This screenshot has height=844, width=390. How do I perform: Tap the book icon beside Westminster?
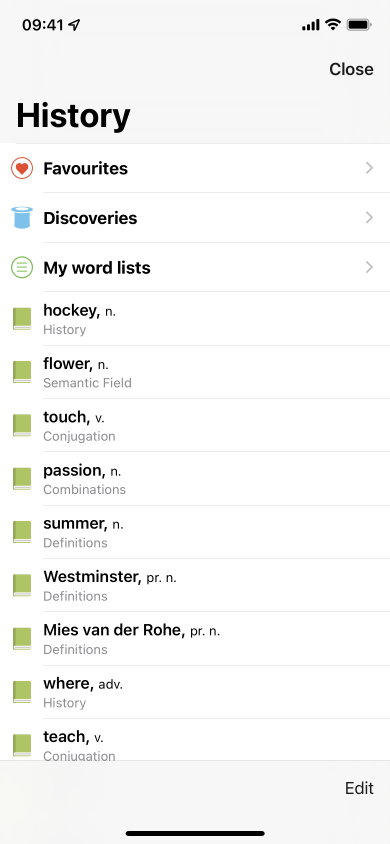click(x=22, y=585)
